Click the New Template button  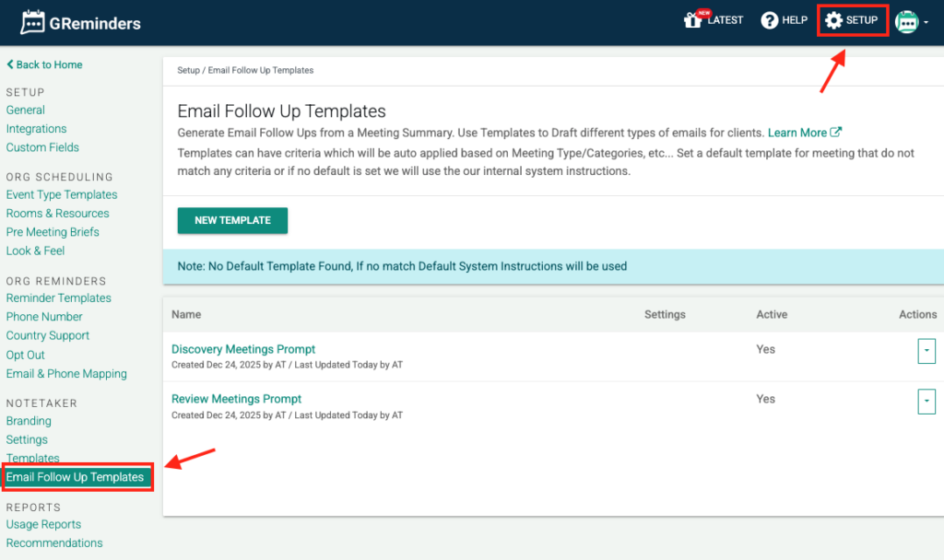(x=232, y=220)
